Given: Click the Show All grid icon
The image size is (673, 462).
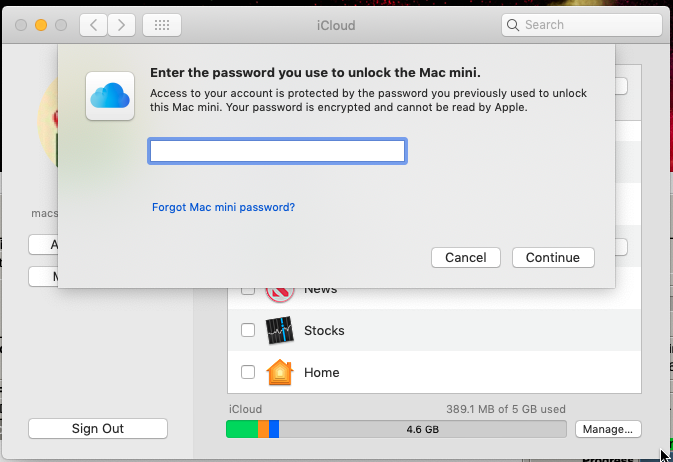Looking at the screenshot, I should click(162, 24).
